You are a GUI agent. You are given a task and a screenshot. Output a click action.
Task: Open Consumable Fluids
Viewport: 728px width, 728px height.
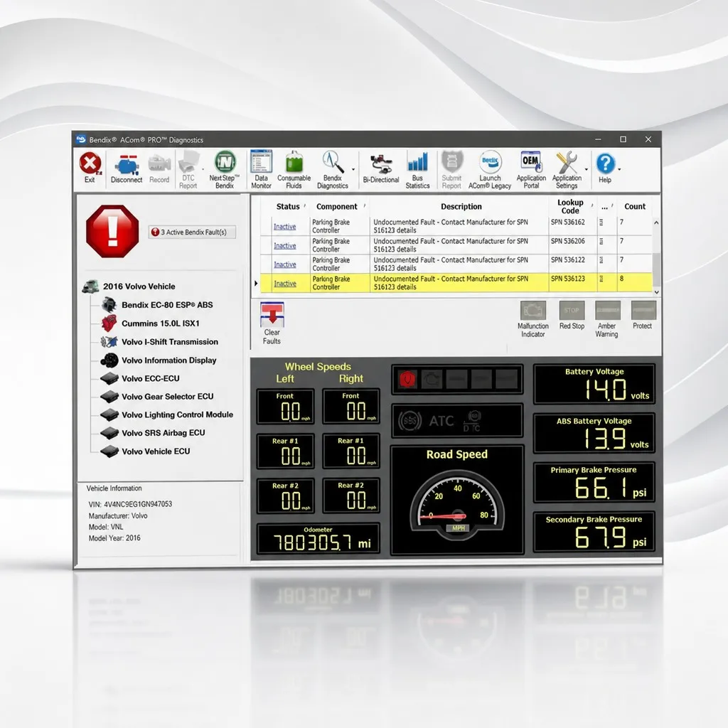(x=294, y=169)
